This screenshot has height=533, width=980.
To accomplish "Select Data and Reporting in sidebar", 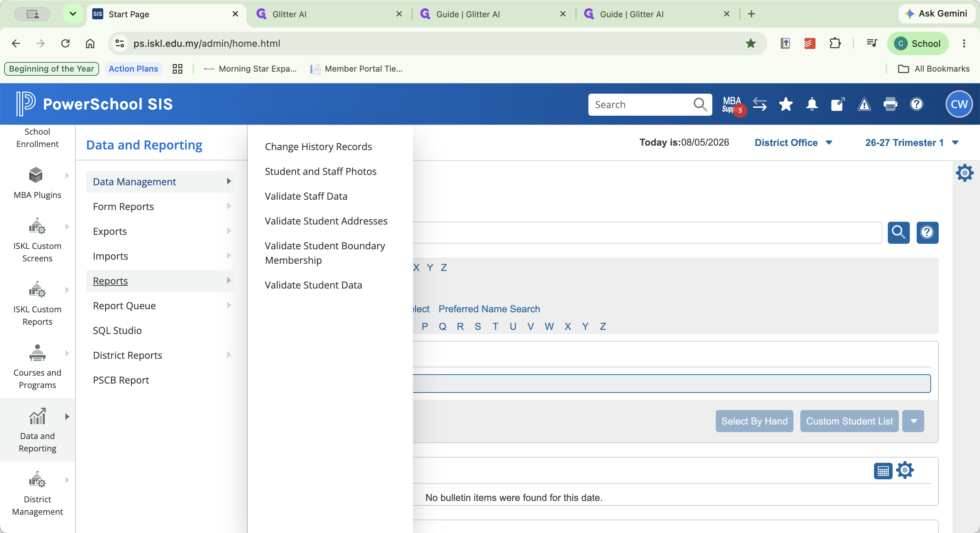I will click(x=37, y=430).
